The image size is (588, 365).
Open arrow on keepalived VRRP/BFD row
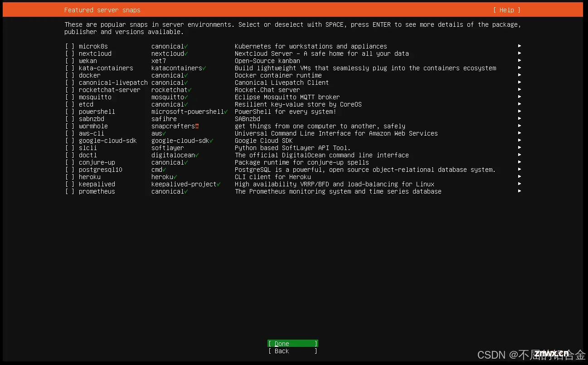click(520, 184)
